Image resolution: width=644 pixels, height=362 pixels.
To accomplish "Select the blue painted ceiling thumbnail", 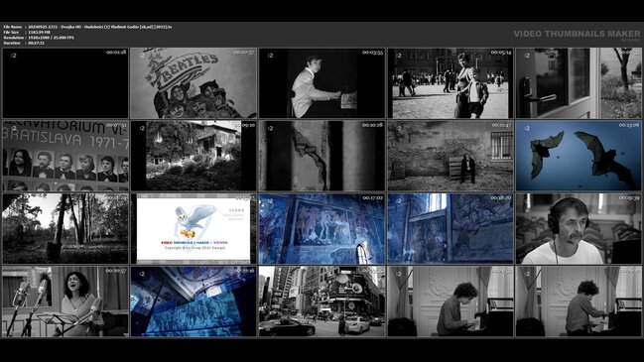I will point(193,302).
